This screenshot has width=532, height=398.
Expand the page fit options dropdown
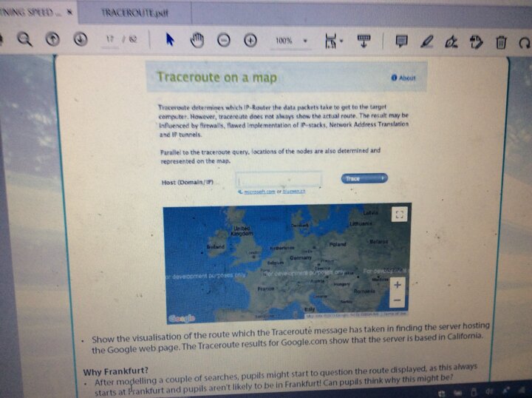click(x=332, y=41)
